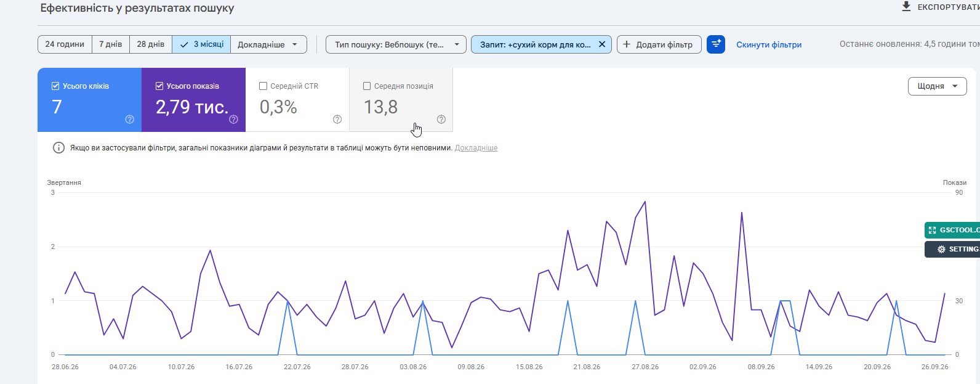Click the info icon beside filter notice
This screenshot has width=980, height=384.
[x=58, y=148]
